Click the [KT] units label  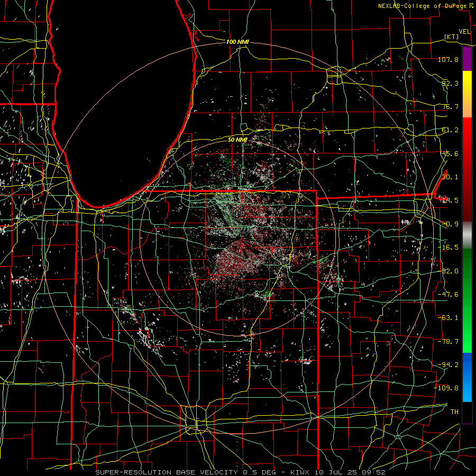[452, 36]
